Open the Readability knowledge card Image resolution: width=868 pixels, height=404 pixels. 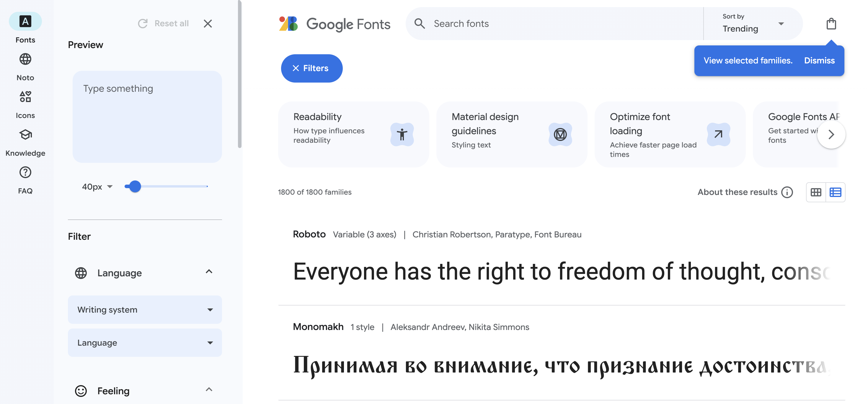tap(353, 135)
